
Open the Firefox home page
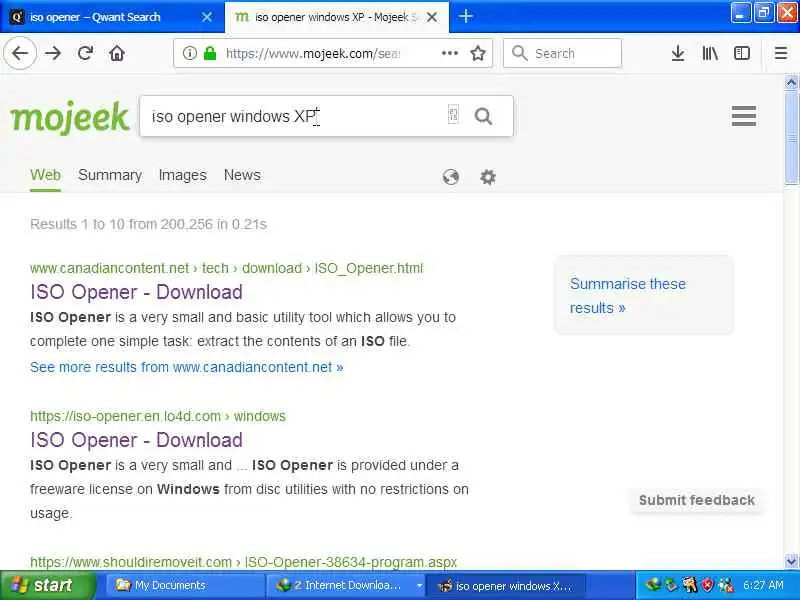117,53
